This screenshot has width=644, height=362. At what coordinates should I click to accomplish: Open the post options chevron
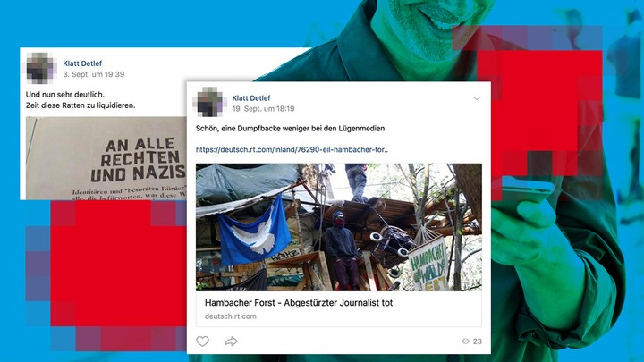pos(477,98)
